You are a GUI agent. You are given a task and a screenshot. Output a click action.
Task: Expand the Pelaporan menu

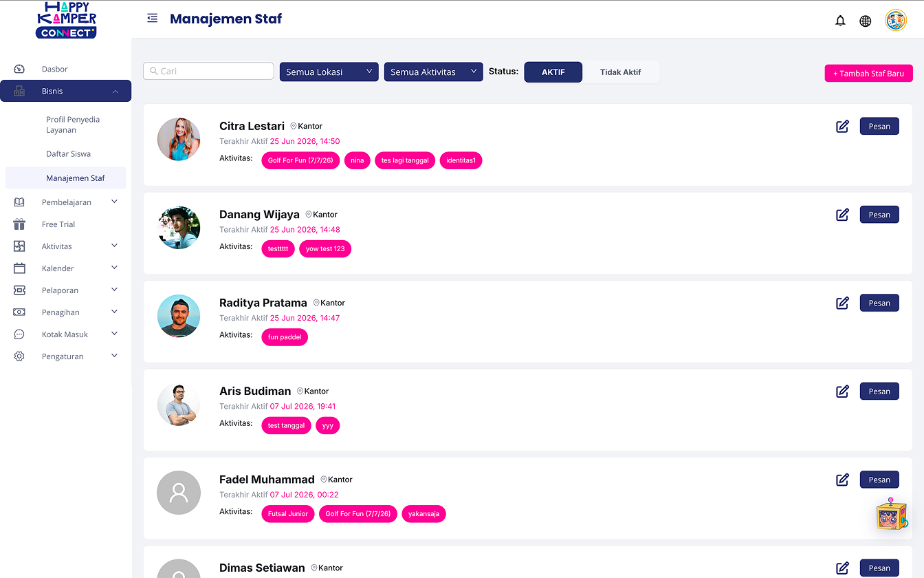pyautogui.click(x=114, y=290)
